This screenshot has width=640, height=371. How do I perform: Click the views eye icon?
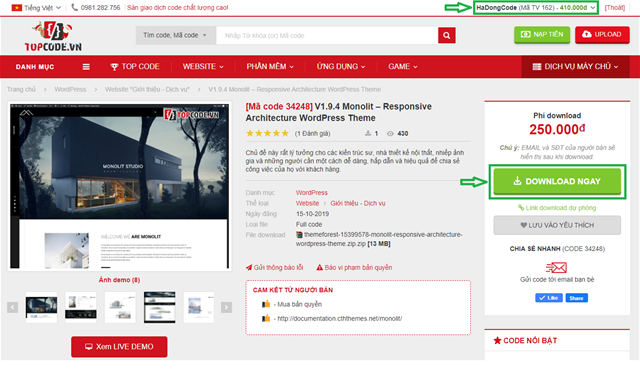390,133
